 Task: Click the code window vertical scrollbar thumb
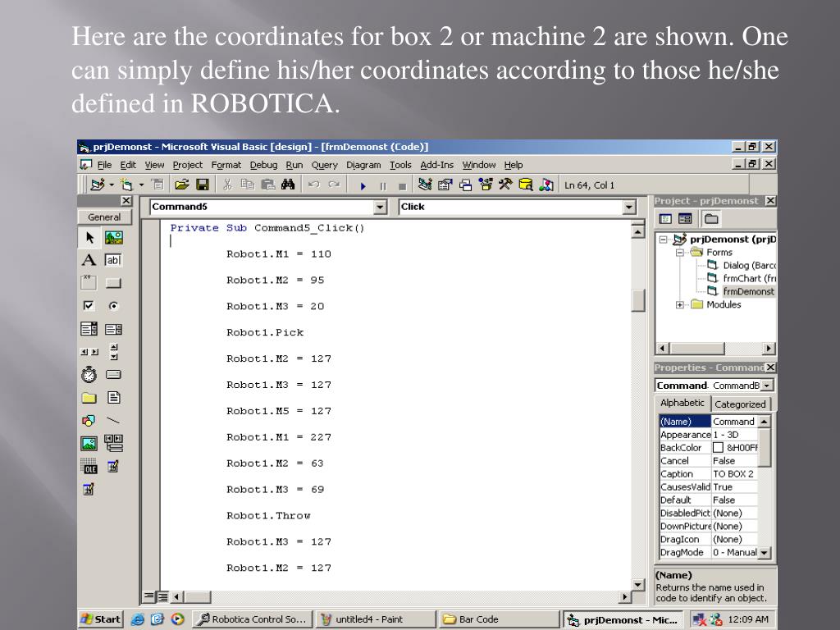click(637, 300)
